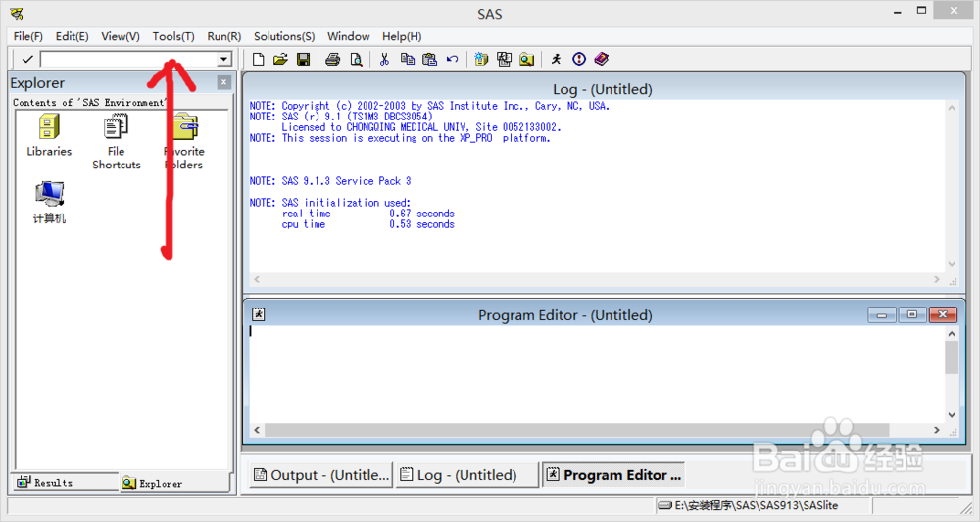980x522 pixels.
Task: Open the File menu
Action: [28, 37]
